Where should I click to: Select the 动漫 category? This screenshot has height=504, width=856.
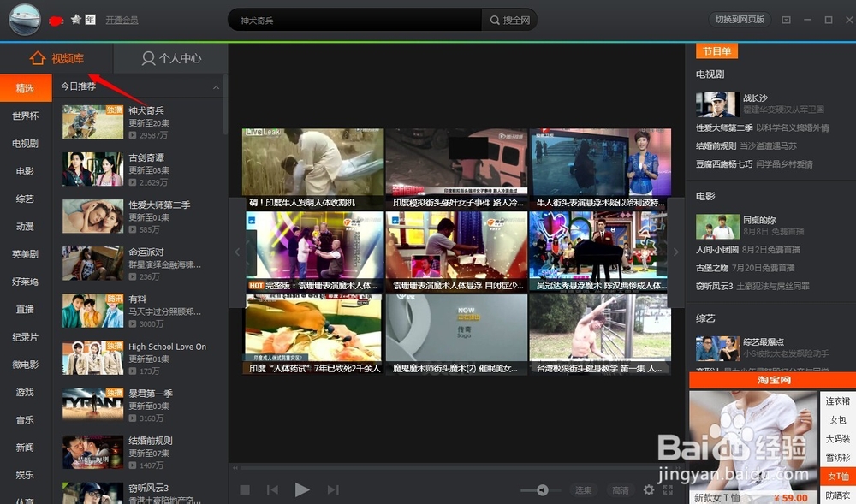point(26,227)
